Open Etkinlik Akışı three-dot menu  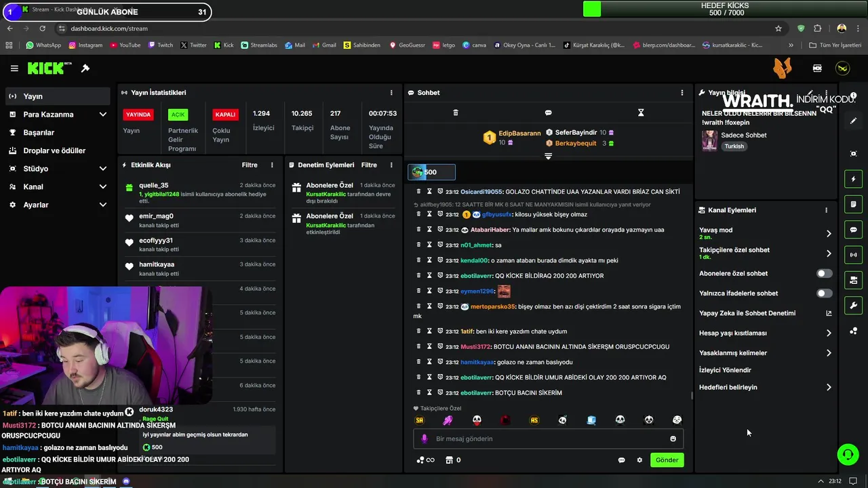pos(272,165)
